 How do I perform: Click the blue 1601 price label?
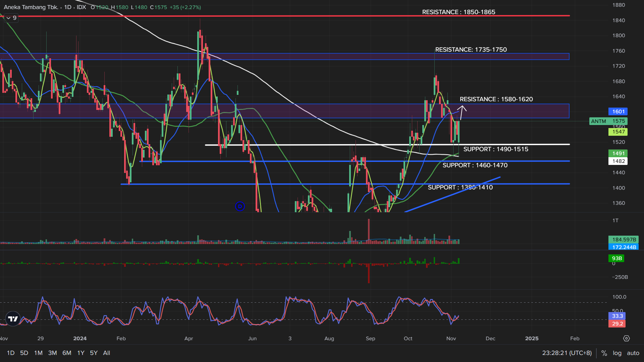coord(618,111)
